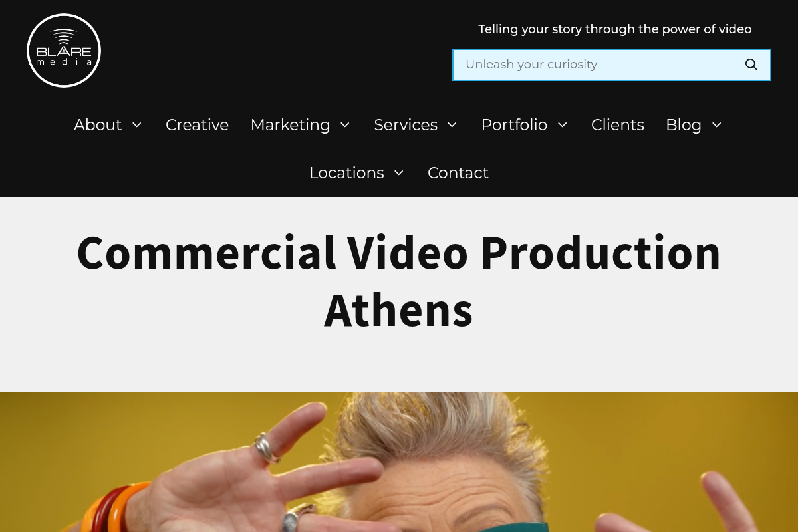Go to the Contact page
798x532 pixels.
click(x=458, y=173)
